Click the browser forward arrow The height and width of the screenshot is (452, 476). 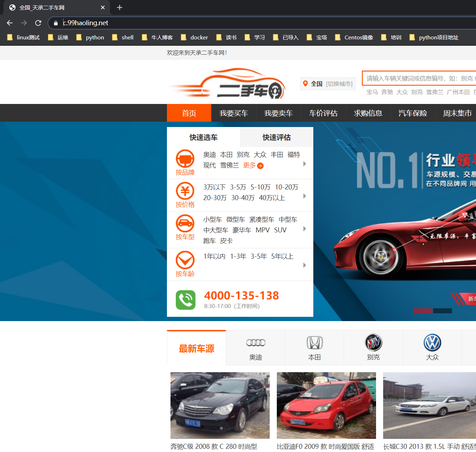pyautogui.click(x=24, y=23)
